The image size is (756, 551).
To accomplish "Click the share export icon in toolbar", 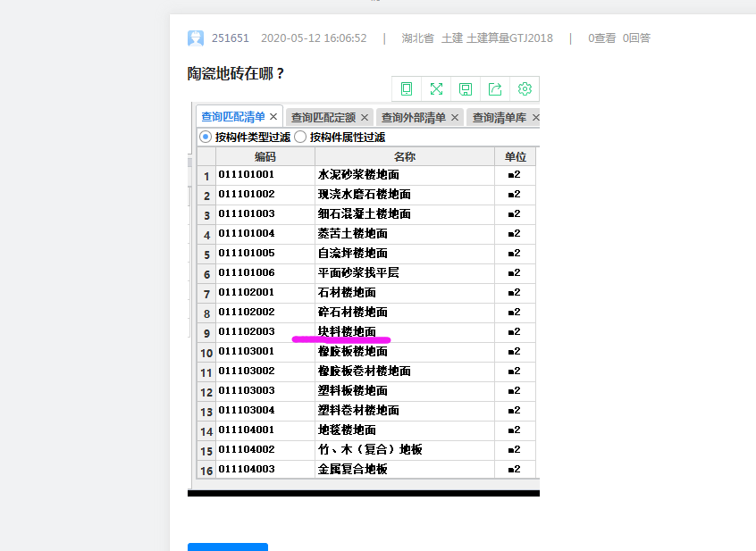I will coord(495,89).
